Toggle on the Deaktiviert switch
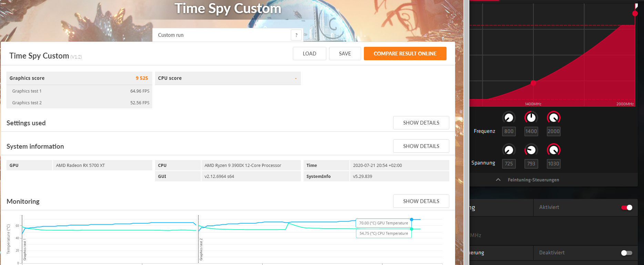The width and height of the screenshot is (644, 265). (627, 253)
